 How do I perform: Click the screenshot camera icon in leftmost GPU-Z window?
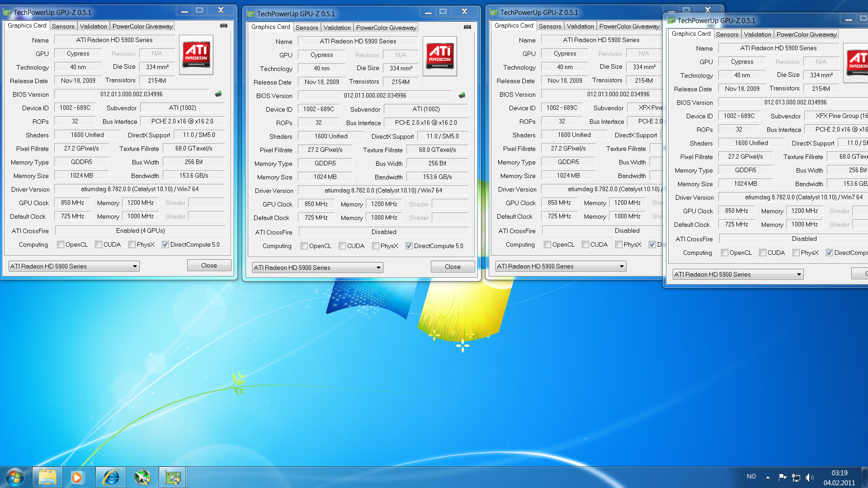tap(224, 26)
